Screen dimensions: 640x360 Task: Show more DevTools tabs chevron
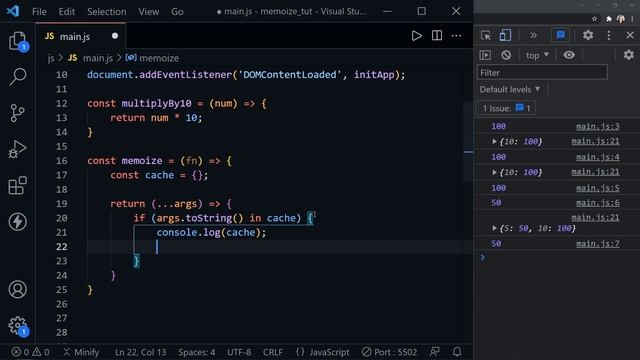pyautogui.click(x=533, y=36)
